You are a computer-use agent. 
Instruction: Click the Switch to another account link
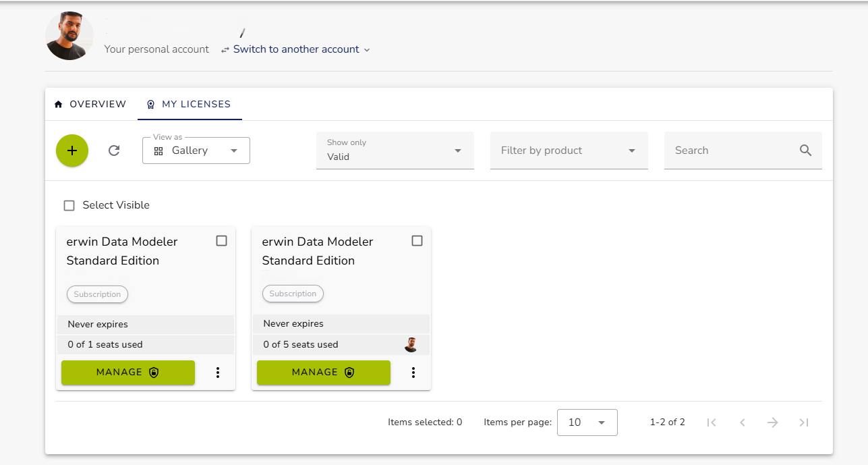(296, 49)
